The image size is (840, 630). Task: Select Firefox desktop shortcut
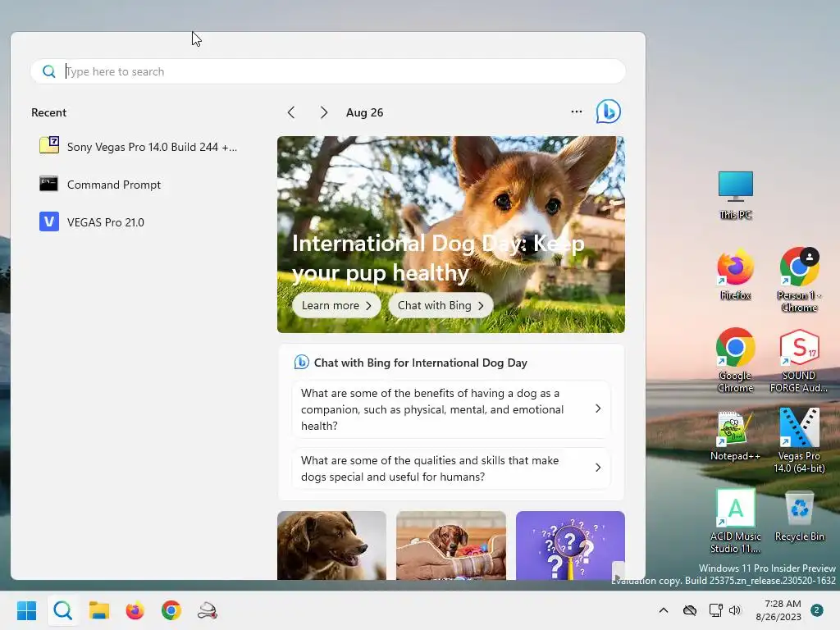click(736, 274)
